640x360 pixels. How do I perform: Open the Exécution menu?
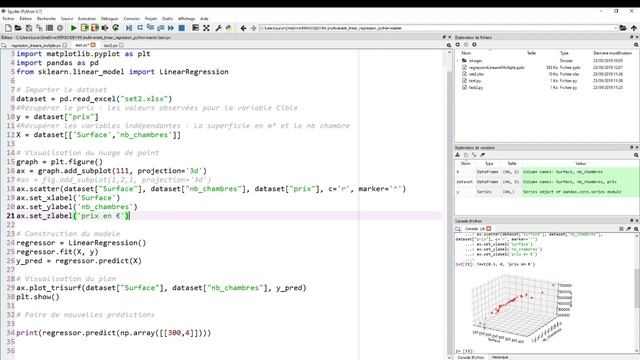87,19
